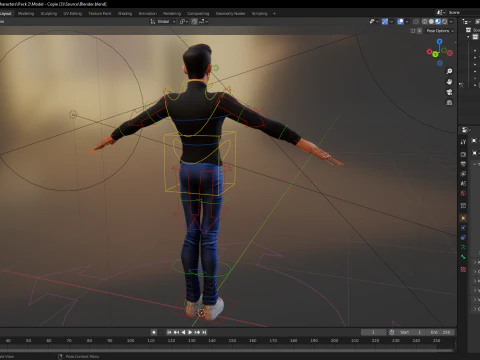This screenshot has width=480, height=360.
Task: Jump to previous keyframe in timeline
Action: pyautogui.click(x=176, y=332)
